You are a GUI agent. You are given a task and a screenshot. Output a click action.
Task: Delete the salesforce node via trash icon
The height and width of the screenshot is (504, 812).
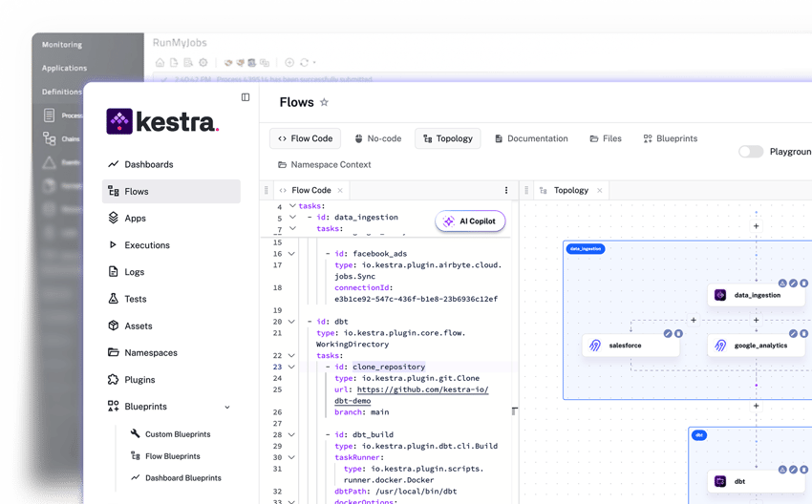678,333
